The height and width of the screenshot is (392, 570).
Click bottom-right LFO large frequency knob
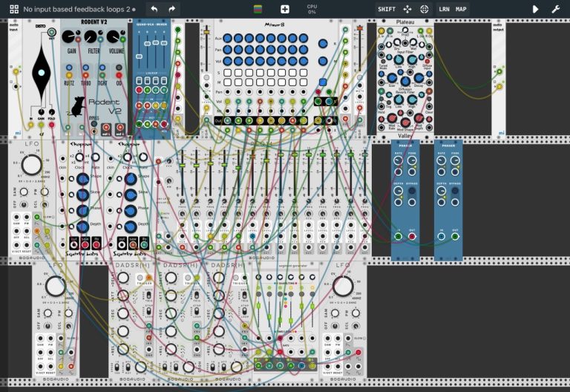coord(343,286)
